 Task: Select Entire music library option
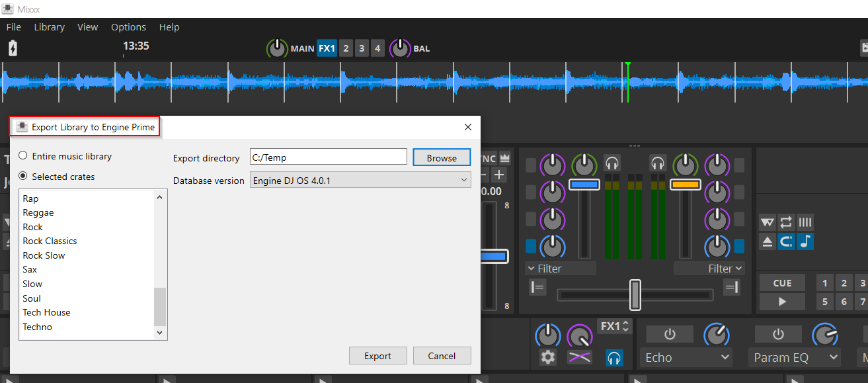coord(65,156)
